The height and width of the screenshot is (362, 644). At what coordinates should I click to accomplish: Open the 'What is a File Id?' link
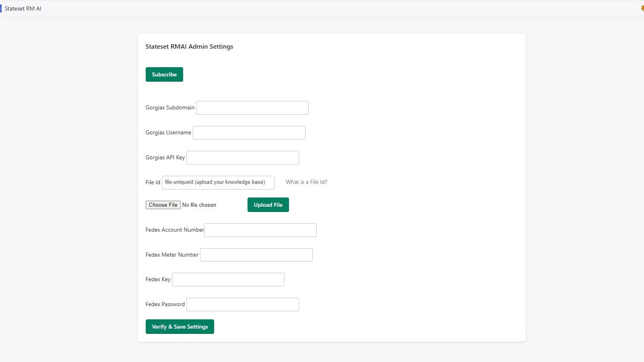click(x=306, y=182)
